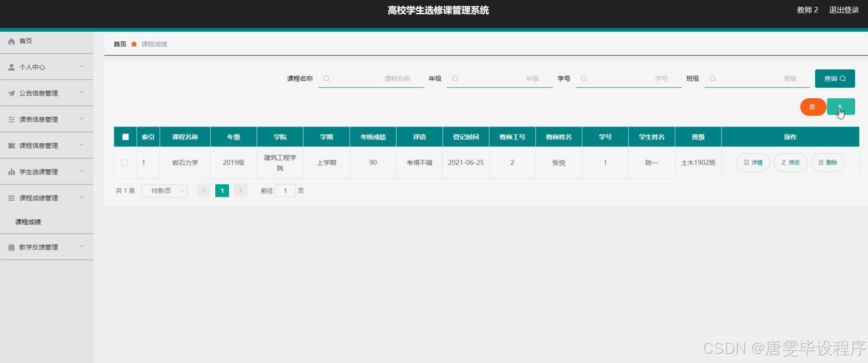The image size is (868, 363).
Task: Click the orange trash batch-delete button
Action: (812, 107)
